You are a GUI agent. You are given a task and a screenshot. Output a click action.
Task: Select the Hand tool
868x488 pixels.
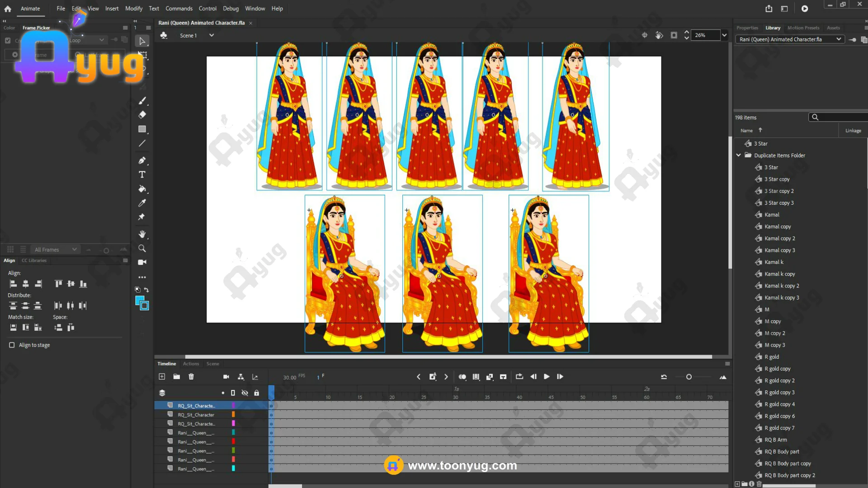pyautogui.click(x=142, y=234)
